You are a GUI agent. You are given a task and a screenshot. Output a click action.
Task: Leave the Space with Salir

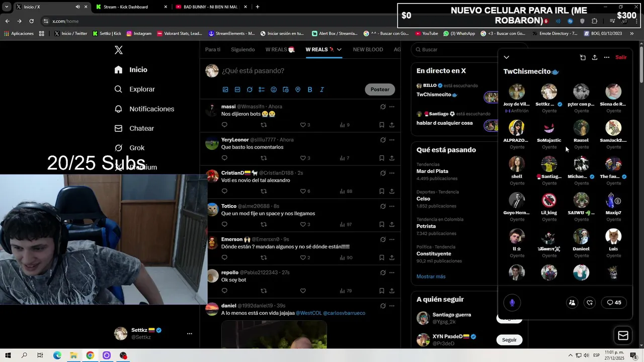(621, 57)
